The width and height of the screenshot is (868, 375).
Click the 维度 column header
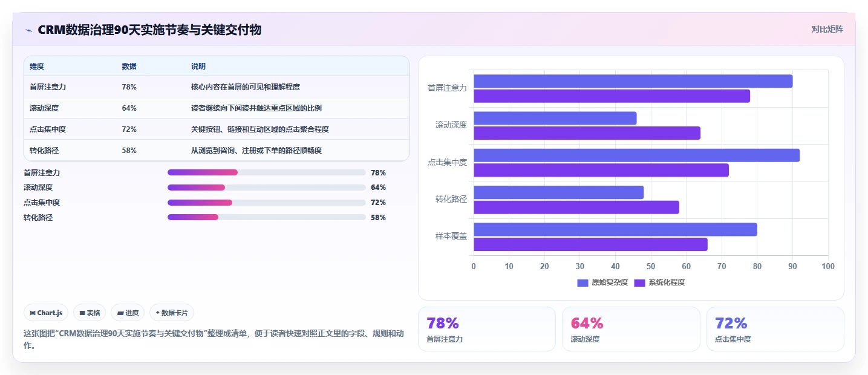pos(37,66)
